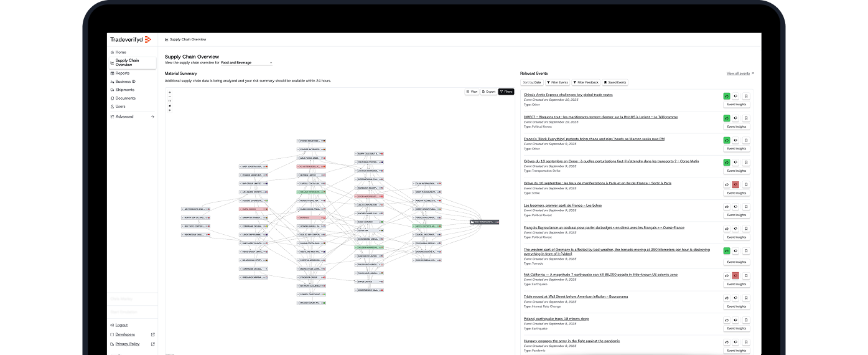
Task: Open Event Insights for China's Arctic Express
Action: 736,104
